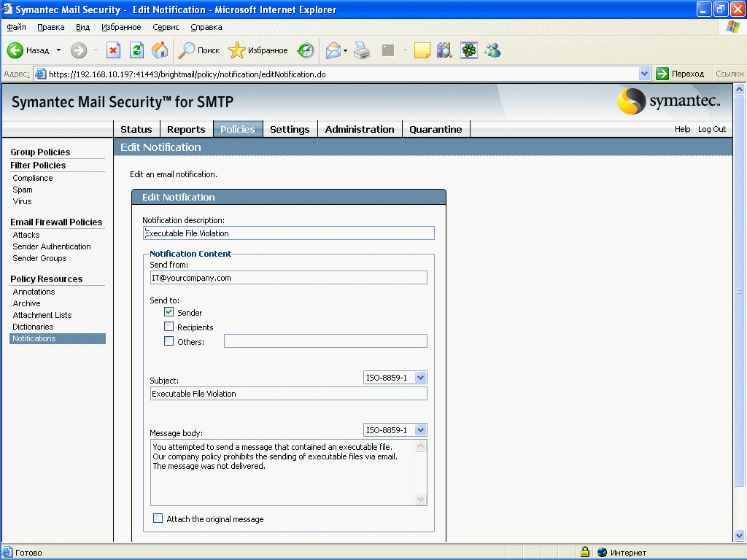Launch the ICQ flower icon
This screenshot has height=560, width=747.
pos(469,50)
